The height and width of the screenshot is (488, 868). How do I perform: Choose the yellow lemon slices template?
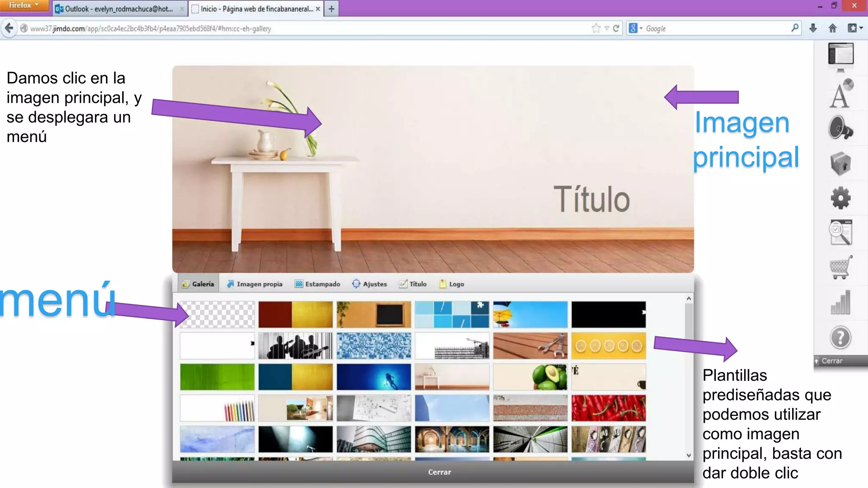pyautogui.click(x=609, y=346)
